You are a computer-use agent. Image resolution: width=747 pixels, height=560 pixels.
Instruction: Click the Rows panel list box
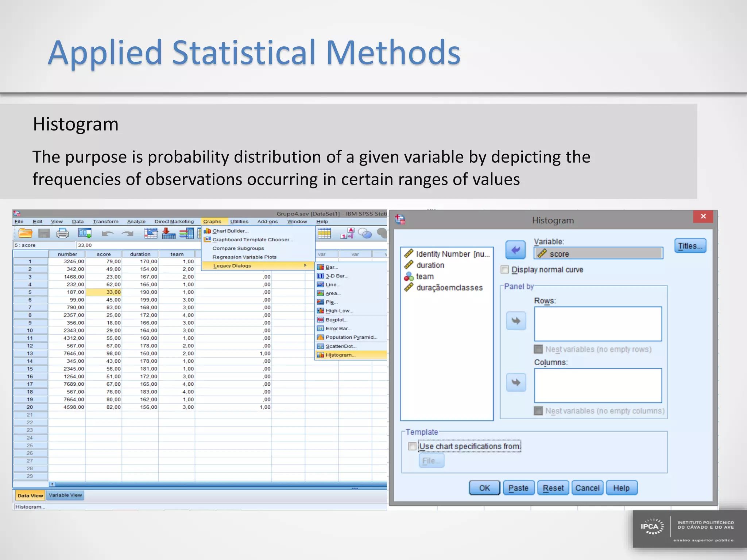(x=598, y=324)
